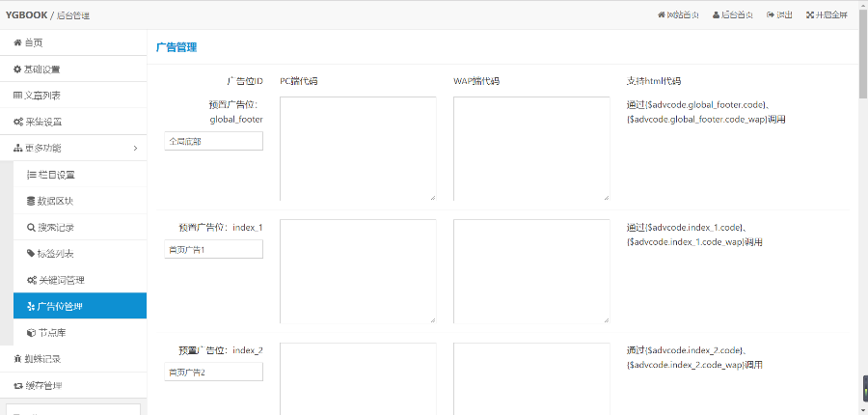
Task: Click resize handle of index_1 WAP textarea
Action: coord(606,319)
